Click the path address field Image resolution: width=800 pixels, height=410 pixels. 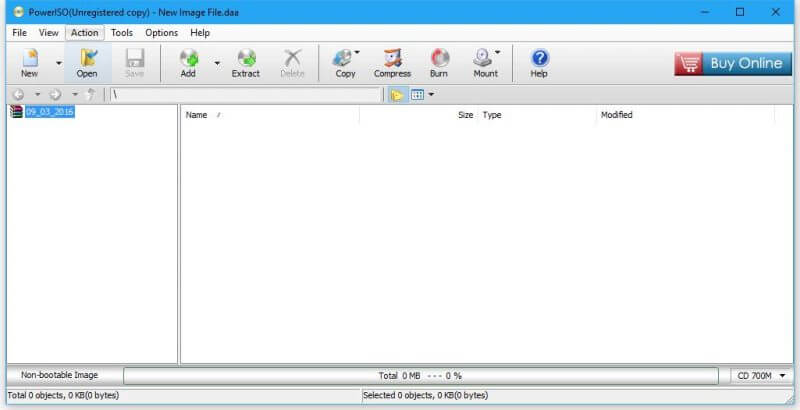pos(246,95)
